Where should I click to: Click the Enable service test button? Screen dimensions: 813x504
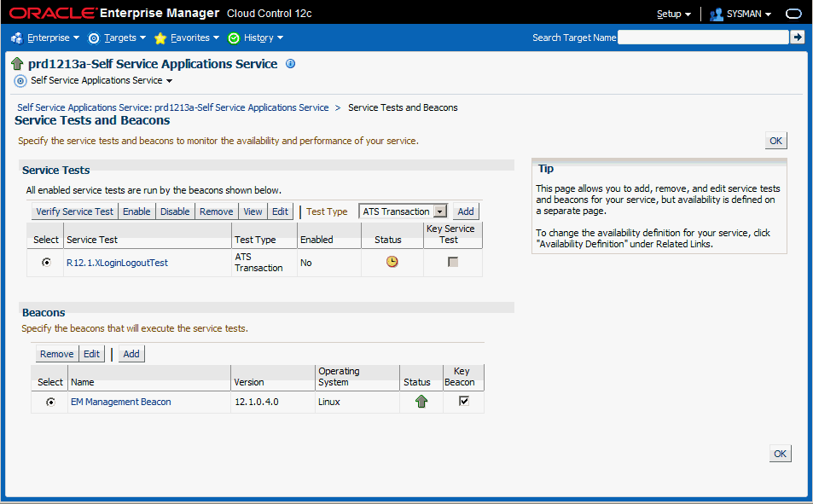(x=136, y=211)
